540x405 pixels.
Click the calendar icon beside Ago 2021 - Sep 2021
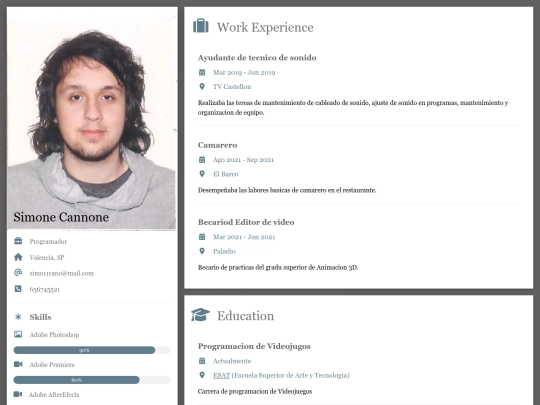202,159
